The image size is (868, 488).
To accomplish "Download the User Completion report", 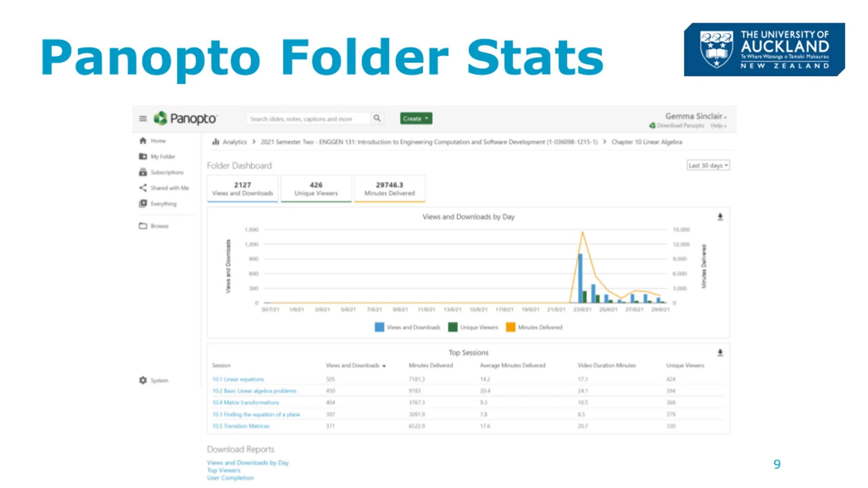I will pyautogui.click(x=230, y=478).
